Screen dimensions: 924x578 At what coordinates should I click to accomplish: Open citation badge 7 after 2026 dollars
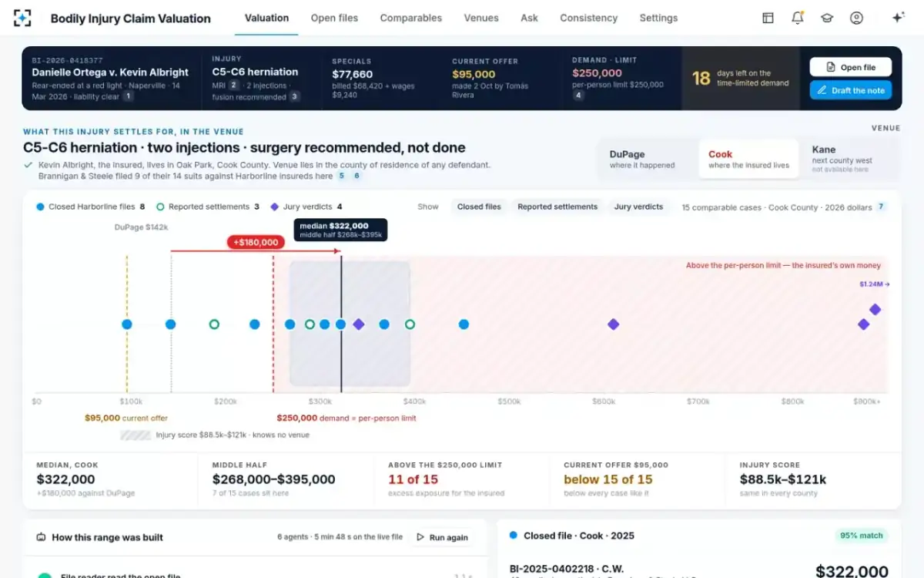pyautogui.click(x=881, y=207)
